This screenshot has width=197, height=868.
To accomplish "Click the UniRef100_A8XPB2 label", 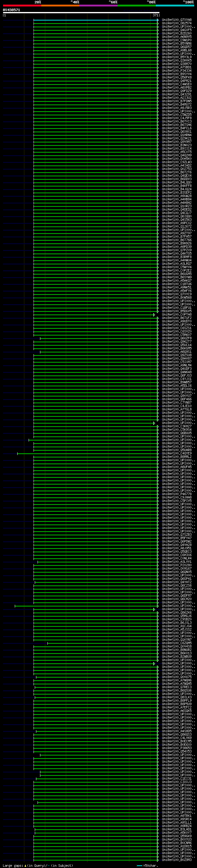I will (177, 88).
